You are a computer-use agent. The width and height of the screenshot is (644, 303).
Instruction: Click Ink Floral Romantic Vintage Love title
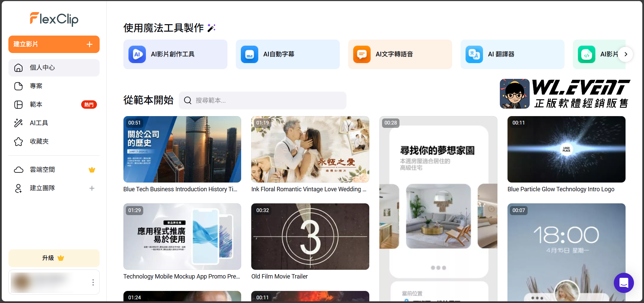309,189
